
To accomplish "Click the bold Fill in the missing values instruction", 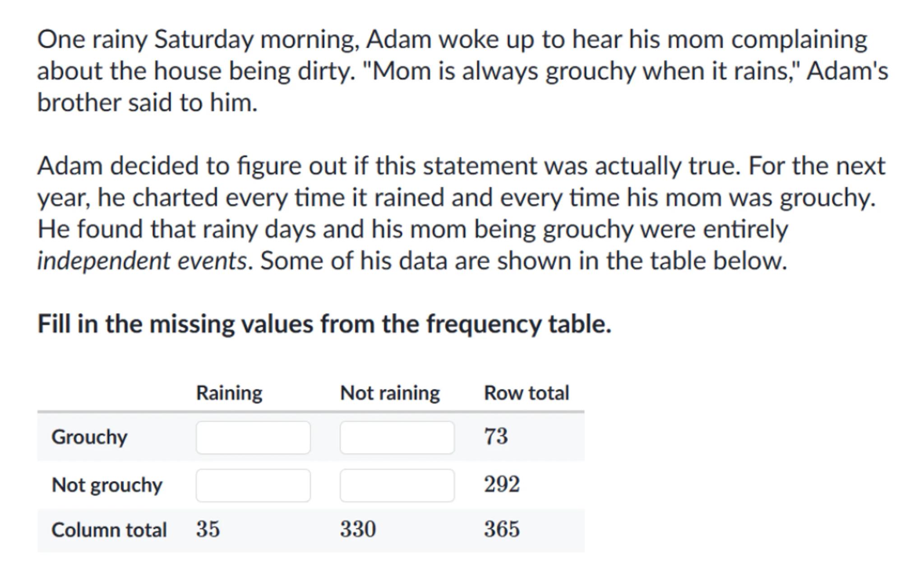I will click(x=324, y=324).
